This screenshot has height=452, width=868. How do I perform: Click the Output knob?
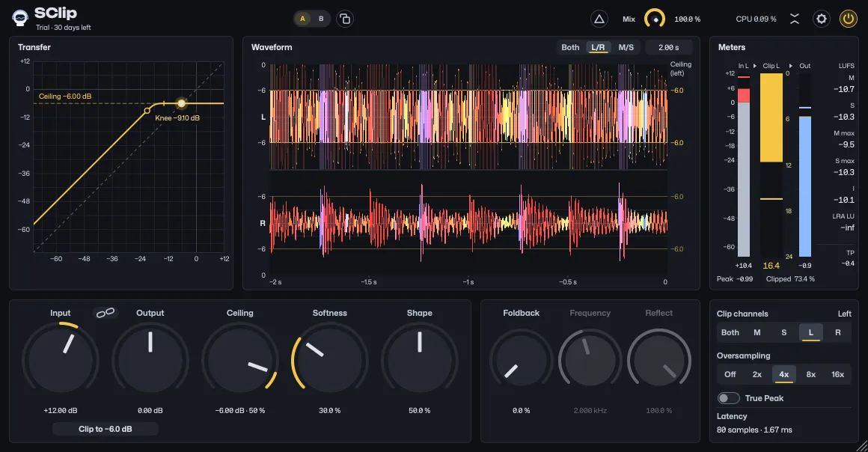click(x=150, y=361)
